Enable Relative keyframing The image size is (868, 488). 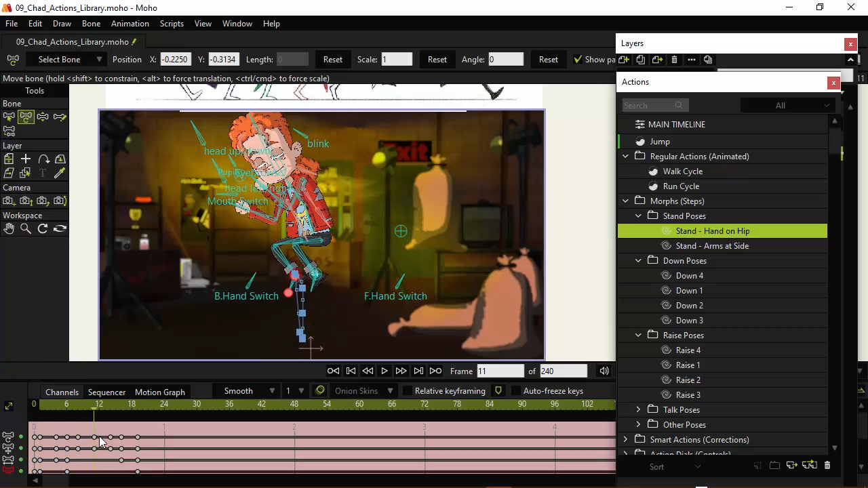tap(407, 391)
